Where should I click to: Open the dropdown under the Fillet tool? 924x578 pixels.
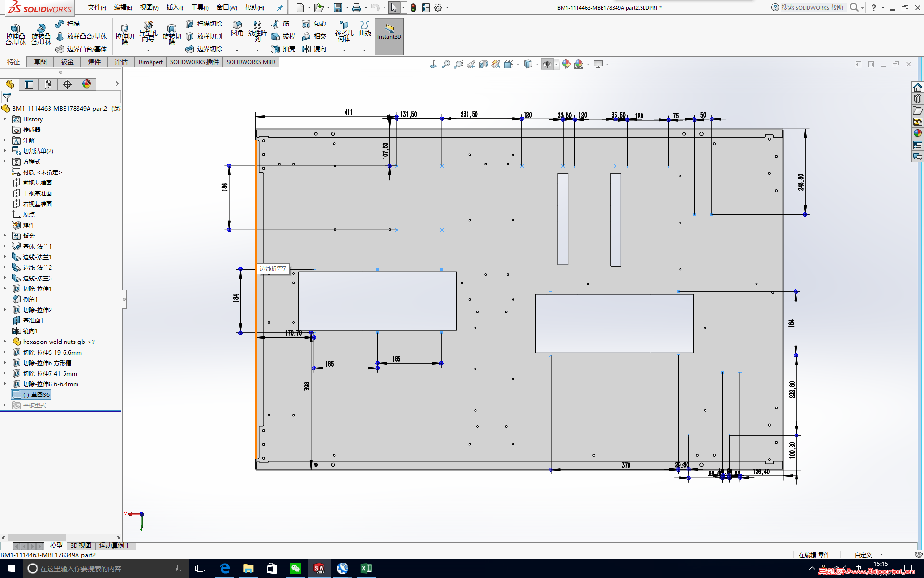(x=237, y=50)
